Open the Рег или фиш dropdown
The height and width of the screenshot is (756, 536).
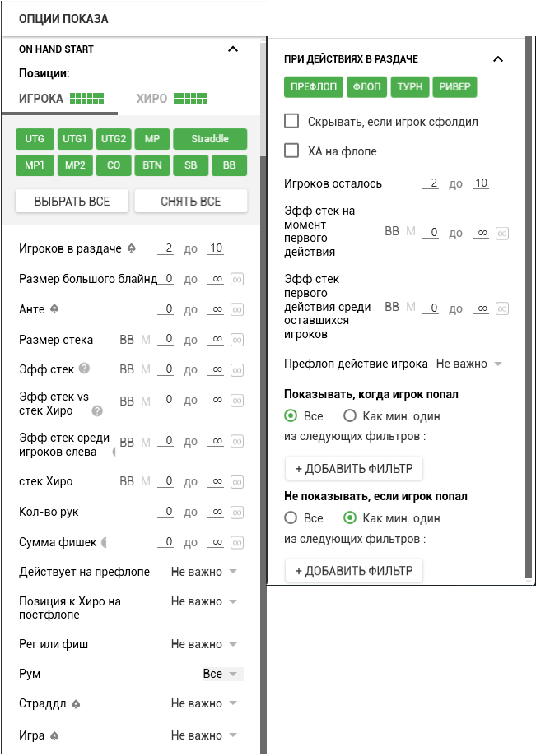(203, 644)
